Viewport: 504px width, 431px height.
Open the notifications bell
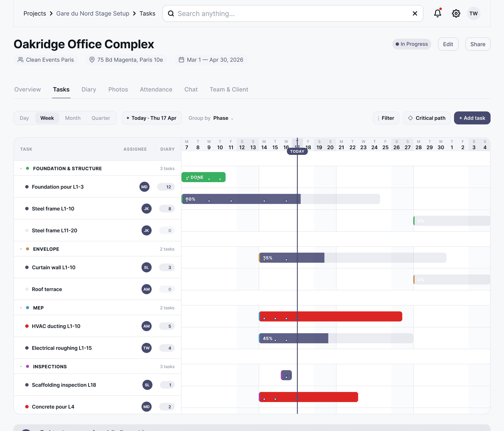coord(437,13)
